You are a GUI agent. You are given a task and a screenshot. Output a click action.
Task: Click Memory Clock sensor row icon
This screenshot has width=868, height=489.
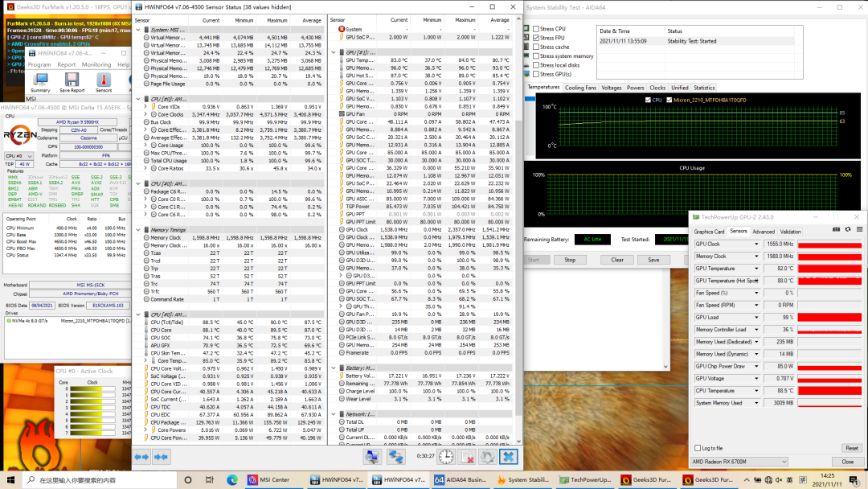coord(147,237)
